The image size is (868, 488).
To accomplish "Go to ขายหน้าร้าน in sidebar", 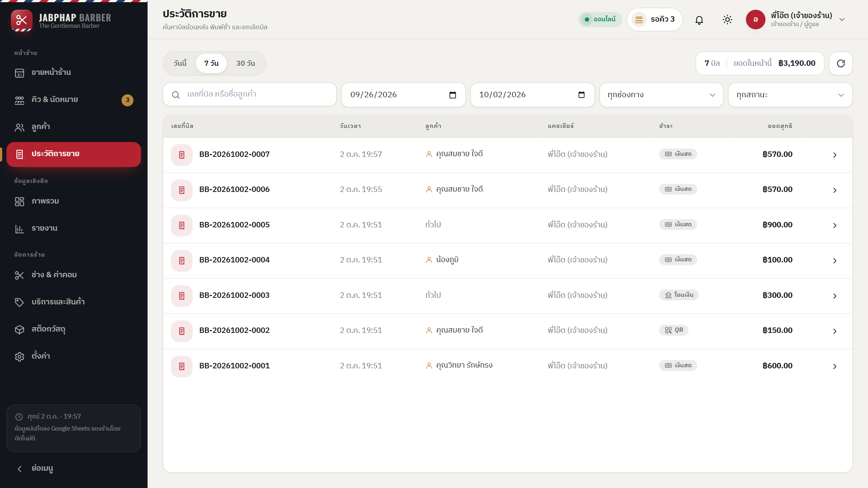I will [74, 73].
